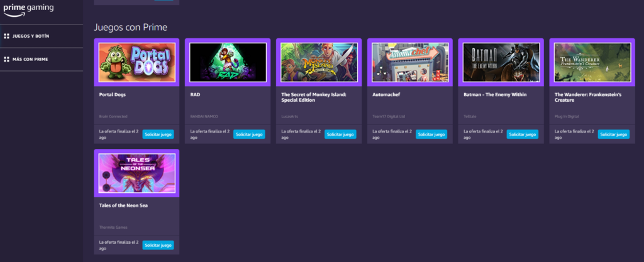Viewport: 644px width, 262px height.
Task: Click the Team17 Digital Ltd publisher label
Action: tap(389, 116)
